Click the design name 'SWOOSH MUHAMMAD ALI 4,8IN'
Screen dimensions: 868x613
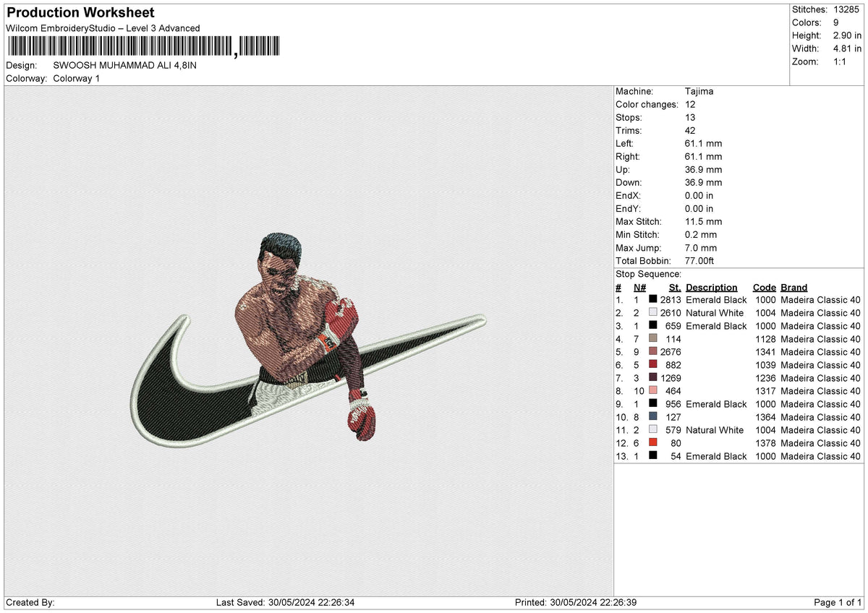point(125,65)
